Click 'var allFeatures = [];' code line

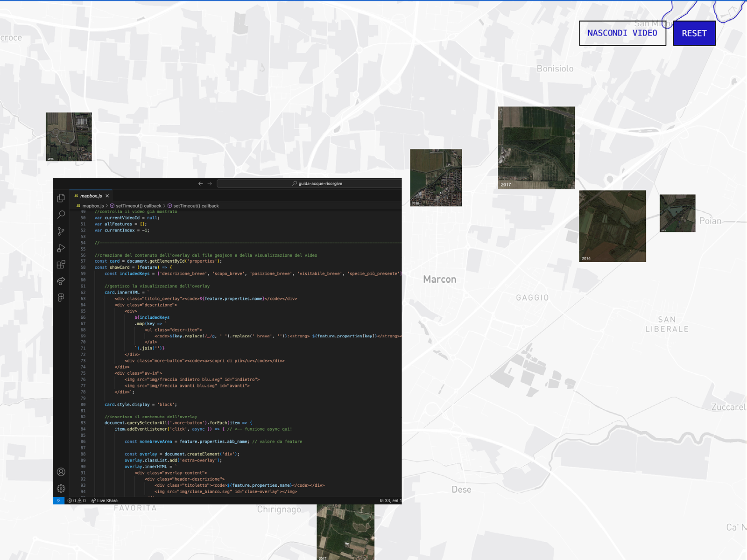pyautogui.click(x=120, y=224)
